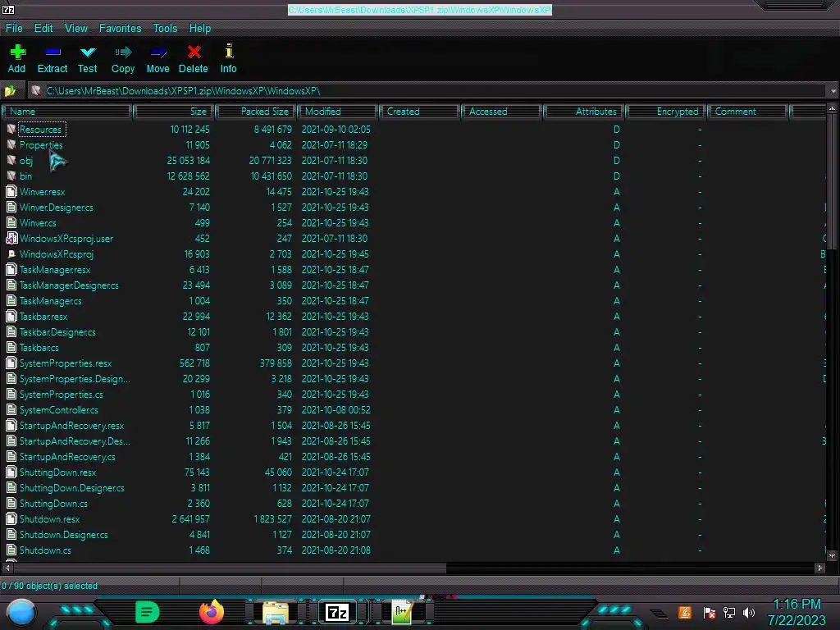Click the Start orb button

pos(21,612)
